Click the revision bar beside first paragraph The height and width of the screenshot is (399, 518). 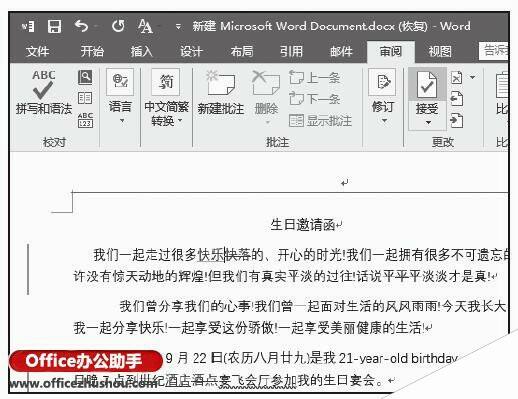point(28,269)
